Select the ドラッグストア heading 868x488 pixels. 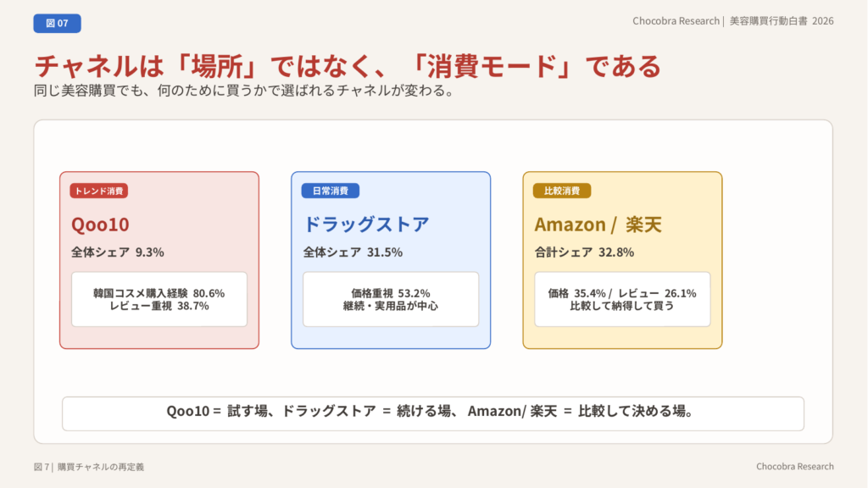tap(366, 225)
